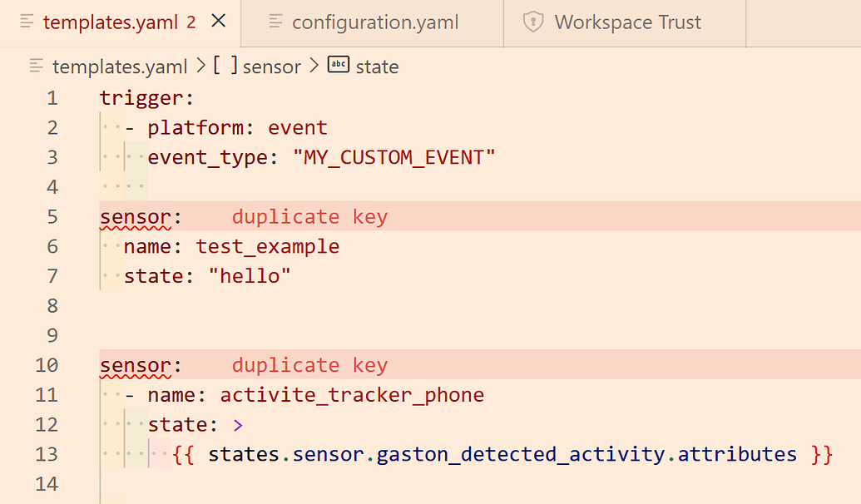Click line number 5 in the gutter
This screenshot has height=504, width=861.
pos(52,216)
